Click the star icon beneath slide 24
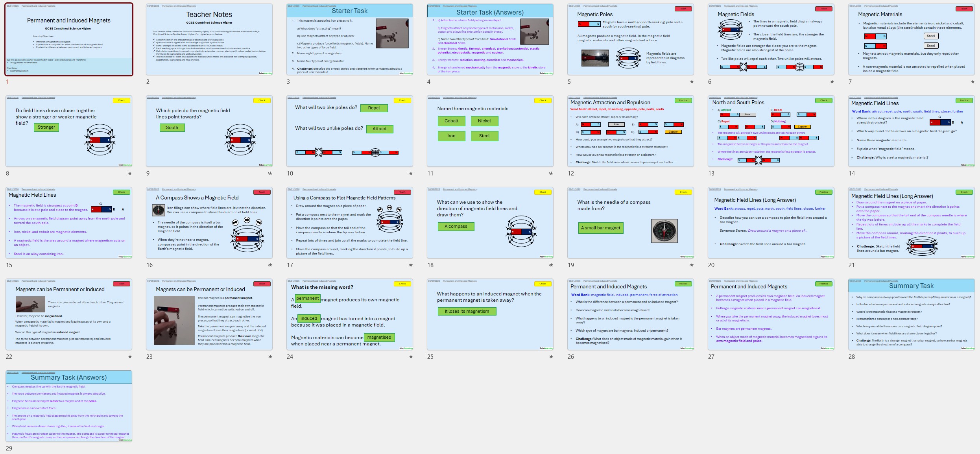 pos(410,357)
